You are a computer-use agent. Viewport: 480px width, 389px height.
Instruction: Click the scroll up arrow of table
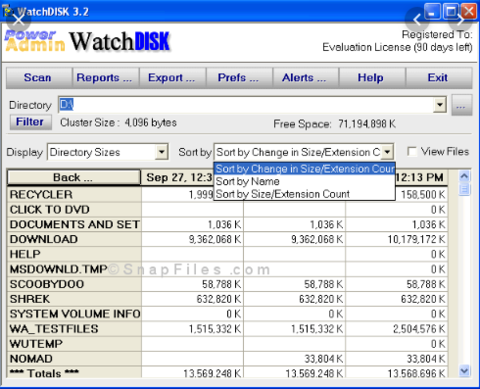(464, 176)
